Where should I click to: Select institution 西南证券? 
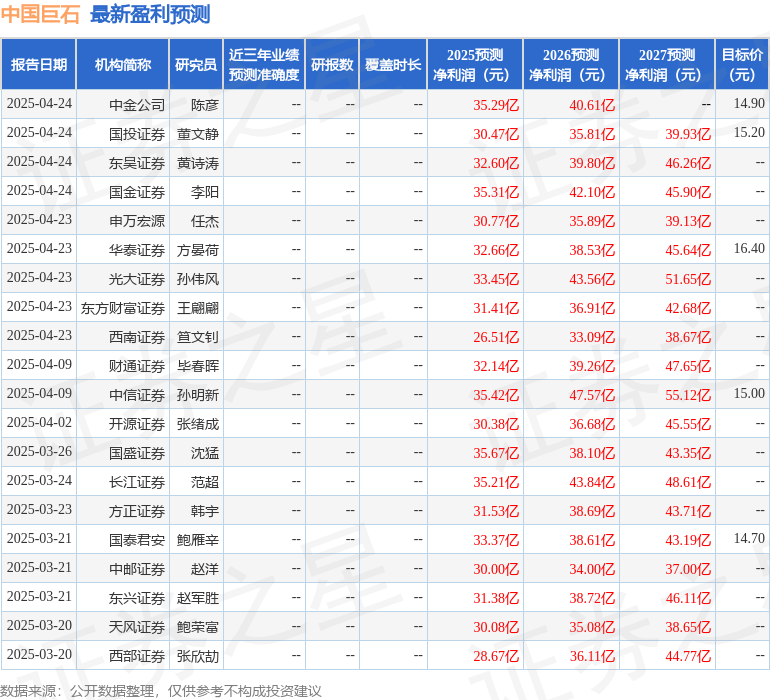[x=137, y=337]
